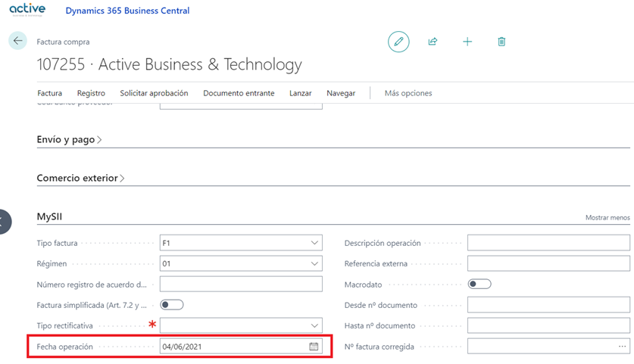Toggle the Macrodato switch

point(479,284)
